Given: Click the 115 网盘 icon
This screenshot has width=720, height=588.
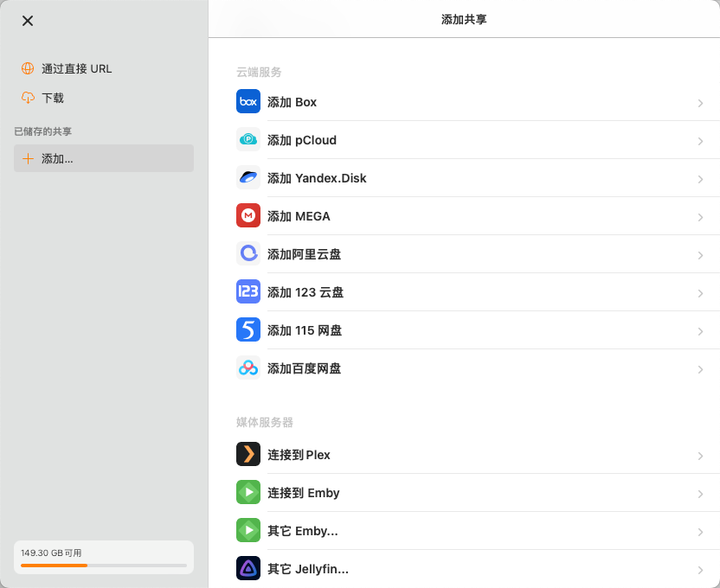Looking at the screenshot, I should [248, 329].
